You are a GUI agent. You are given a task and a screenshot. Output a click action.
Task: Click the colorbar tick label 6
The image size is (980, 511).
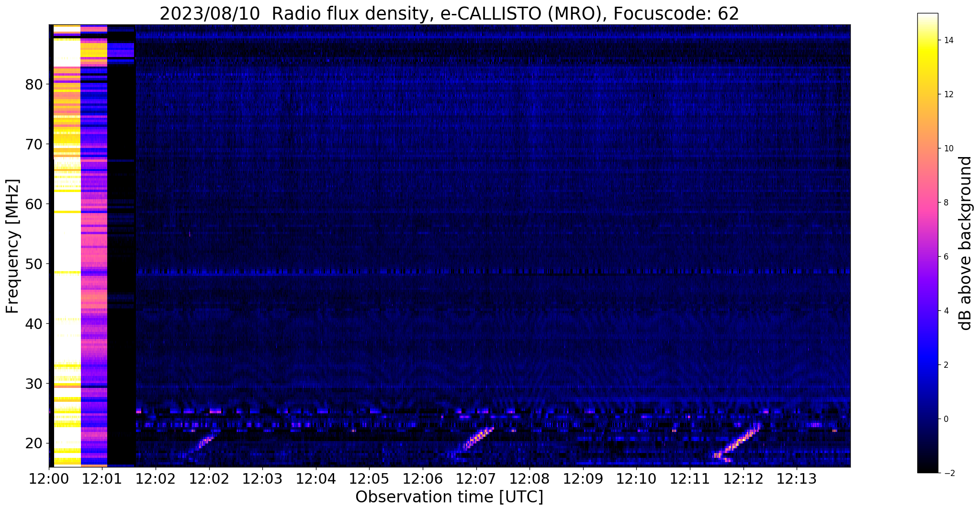946,257
